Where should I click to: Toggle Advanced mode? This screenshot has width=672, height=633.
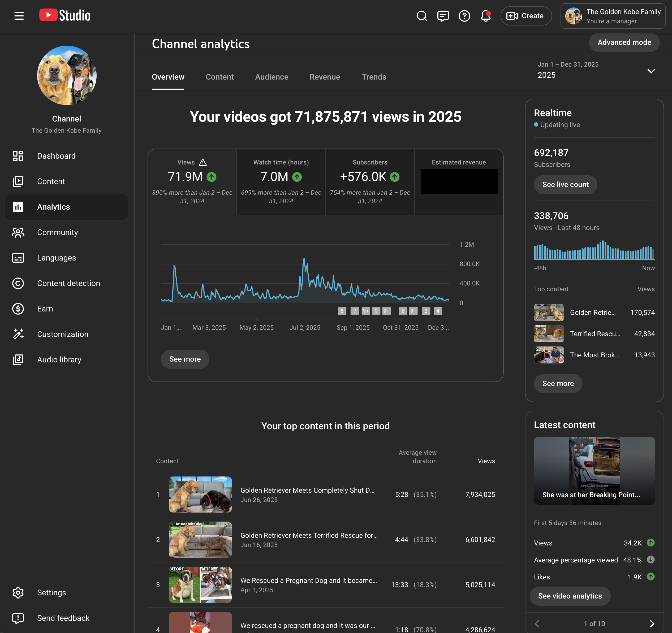pyautogui.click(x=624, y=42)
